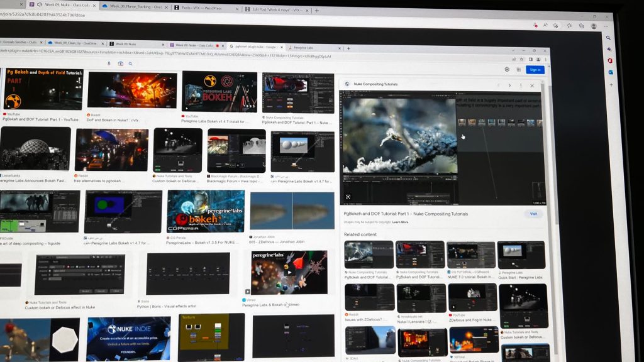Open the sidebar Search icon
Image resolution: width=644 pixels, height=362 pixels.
[608, 38]
